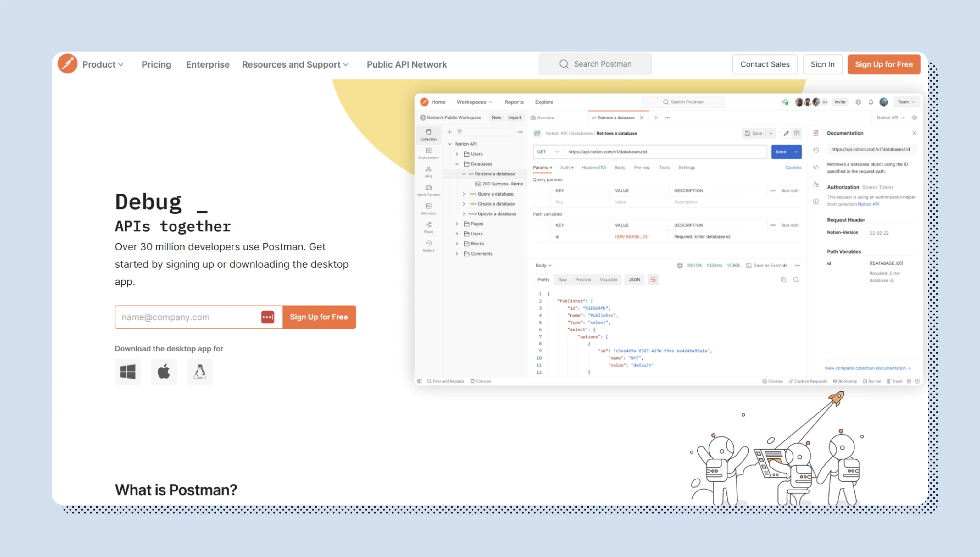980x557 pixels.
Task: Click the plus icon above the collection tree
Action: (x=450, y=132)
